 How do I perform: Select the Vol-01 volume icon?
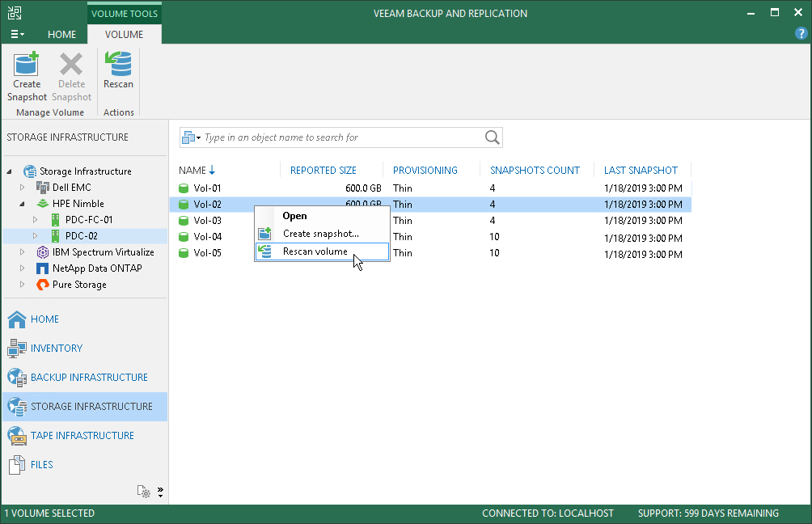click(184, 188)
